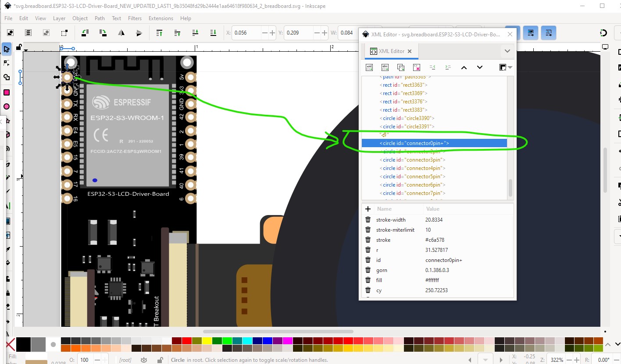Toggle the layer lock in status bar
Screen dimensions: 621x364
(x=161, y=360)
